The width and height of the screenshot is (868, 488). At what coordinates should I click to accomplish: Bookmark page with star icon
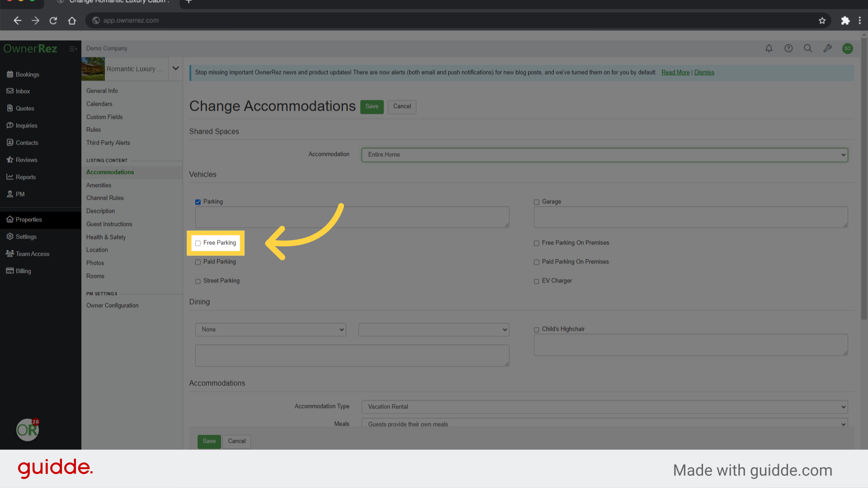coord(822,20)
